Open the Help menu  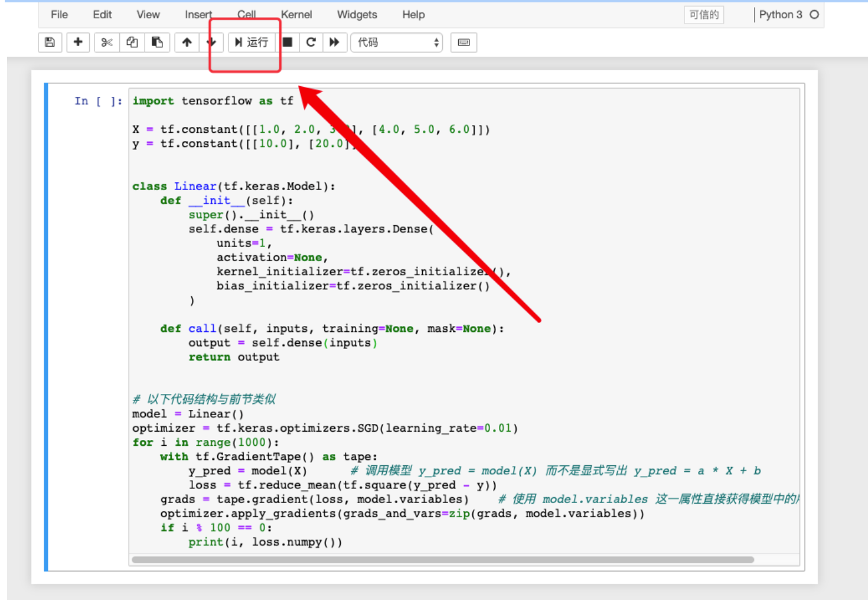click(413, 15)
